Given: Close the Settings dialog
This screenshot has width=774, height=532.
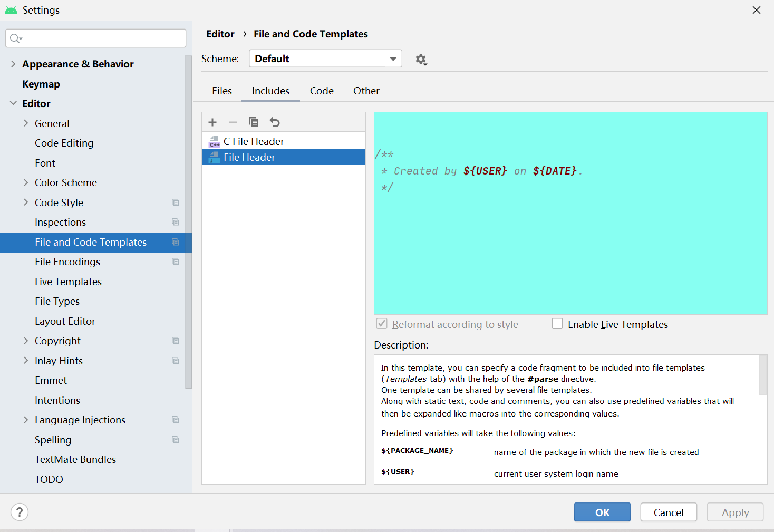Looking at the screenshot, I should pos(757,10).
